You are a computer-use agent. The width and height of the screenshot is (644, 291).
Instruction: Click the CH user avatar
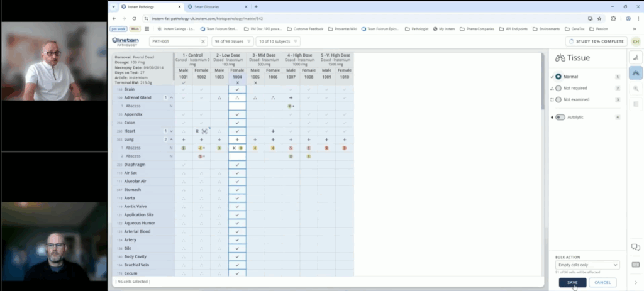tap(635, 41)
